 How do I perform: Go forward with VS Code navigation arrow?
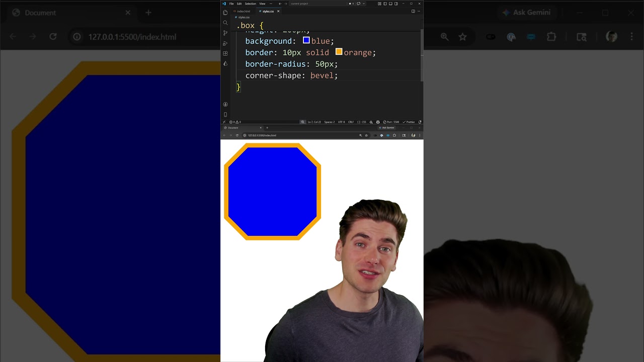(x=286, y=4)
